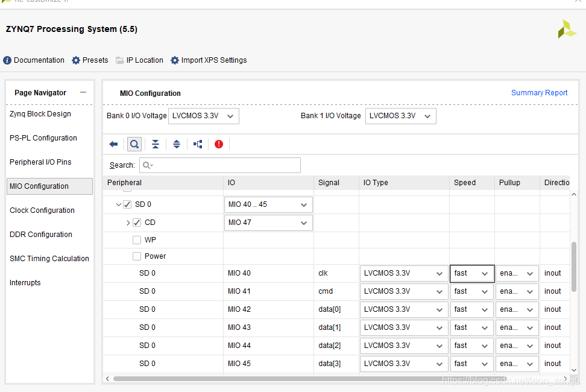Click Import XPS Settings button

point(209,60)
